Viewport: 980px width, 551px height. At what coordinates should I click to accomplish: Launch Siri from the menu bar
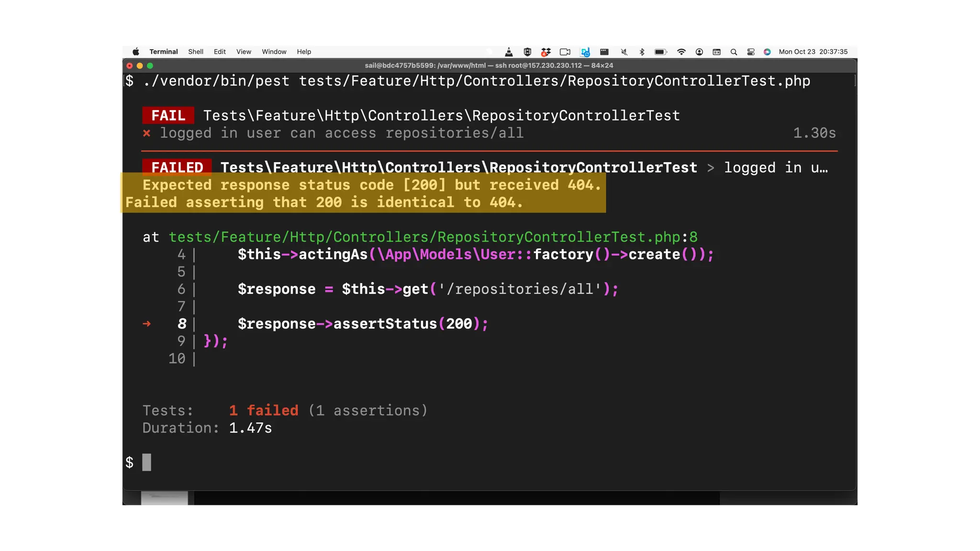click(767, 52)
